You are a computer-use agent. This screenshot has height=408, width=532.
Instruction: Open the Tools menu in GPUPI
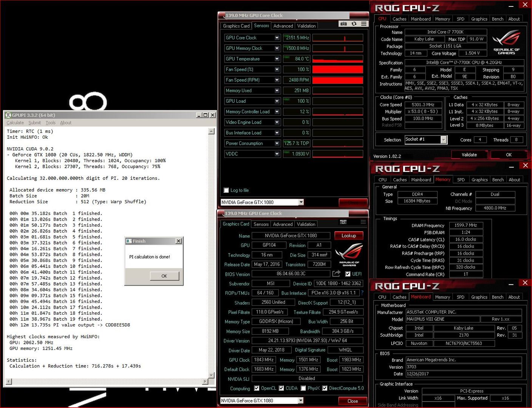(x=51, y=123)
